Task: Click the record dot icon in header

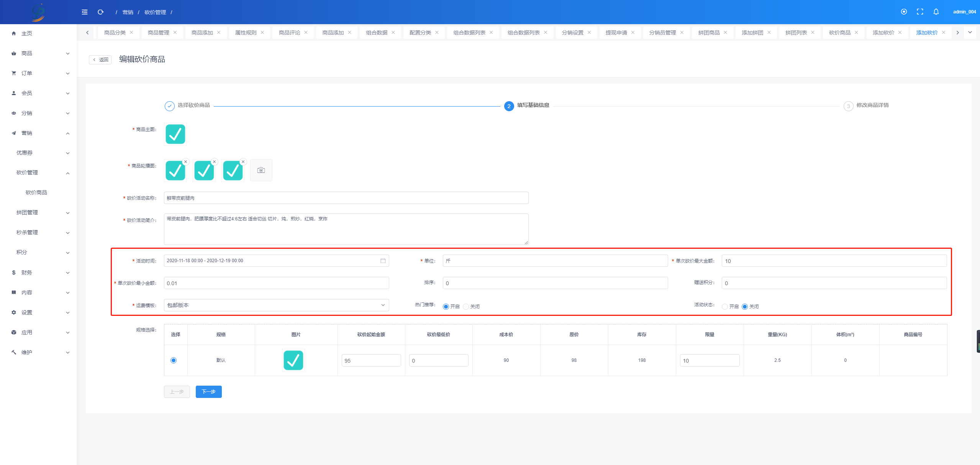Action: pyautogui.click(x=904, y=12)
